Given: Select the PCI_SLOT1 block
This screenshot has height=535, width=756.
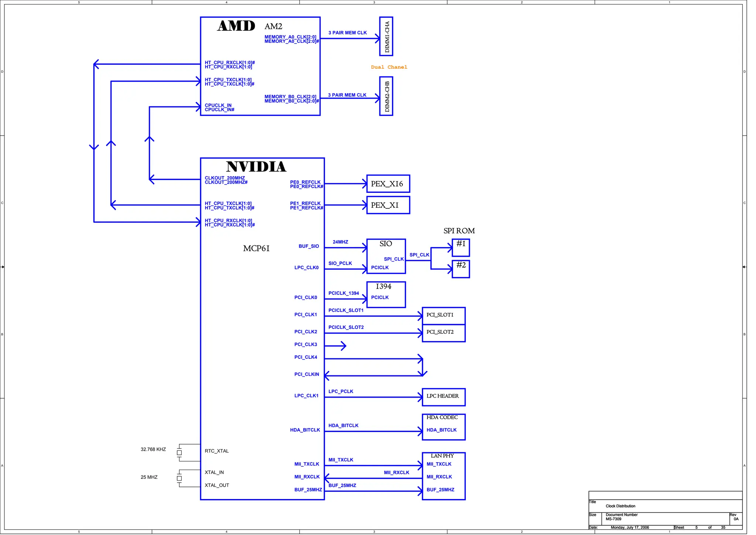Looking at the screenshot, I should coord(443,316).
